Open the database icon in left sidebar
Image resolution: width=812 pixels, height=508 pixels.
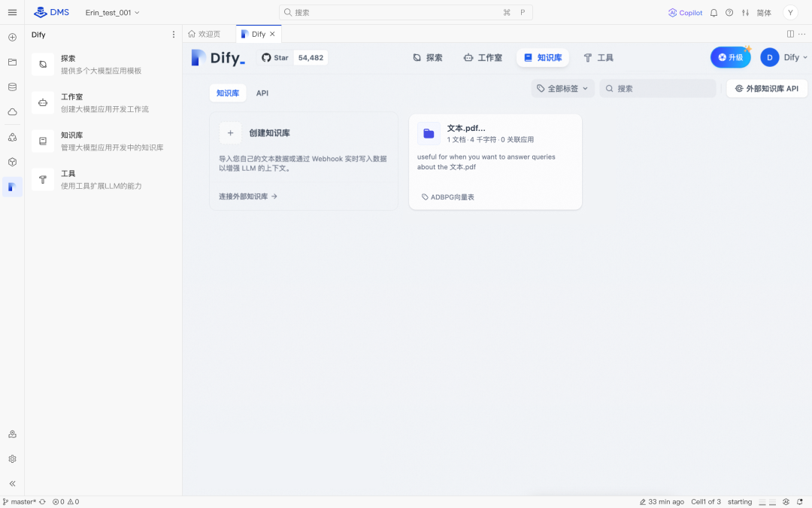pyautogui.click(x=13, y=87)
